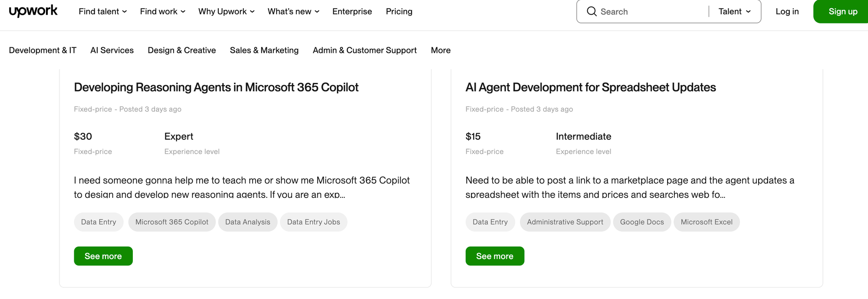
Task: Open the Pricing page
Action: click(399, 12)
